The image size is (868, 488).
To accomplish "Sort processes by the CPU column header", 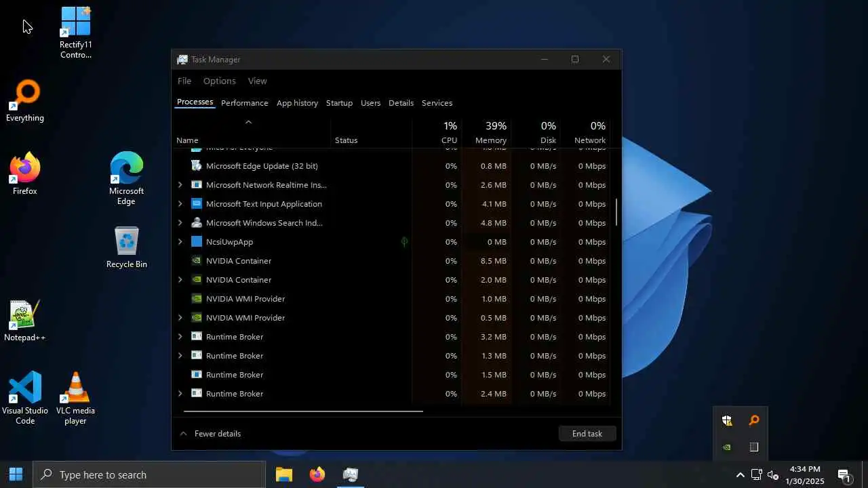I will 437,132.
